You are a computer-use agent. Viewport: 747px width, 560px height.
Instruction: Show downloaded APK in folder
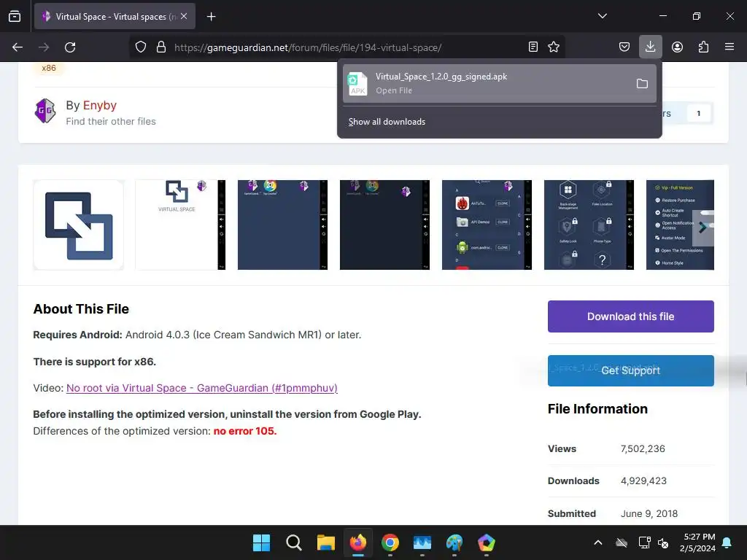642,84
